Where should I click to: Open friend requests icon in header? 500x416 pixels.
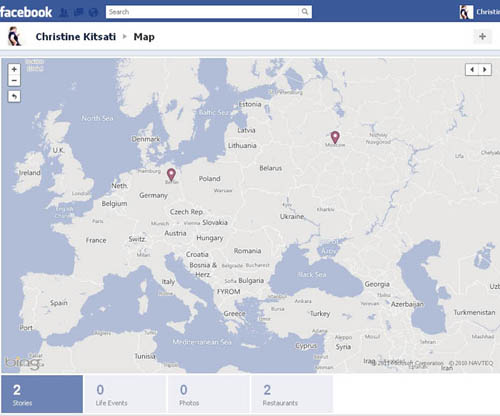[64, 12]
